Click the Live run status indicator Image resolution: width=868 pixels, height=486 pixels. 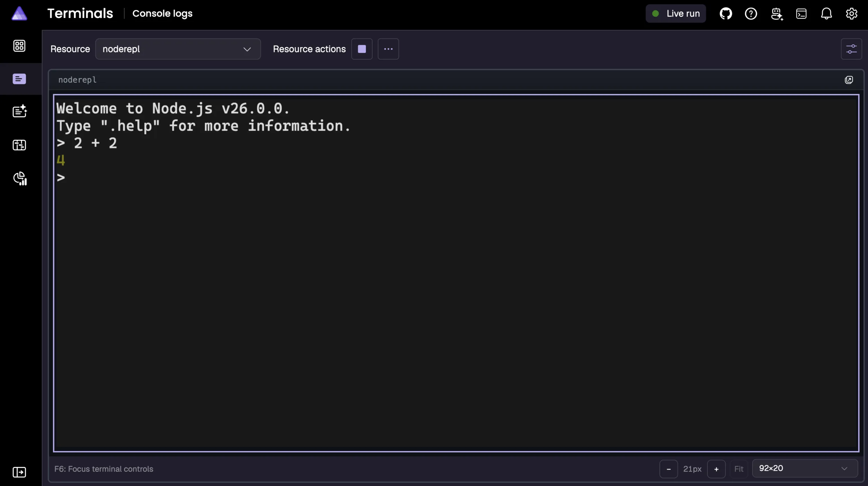point(676,14)
